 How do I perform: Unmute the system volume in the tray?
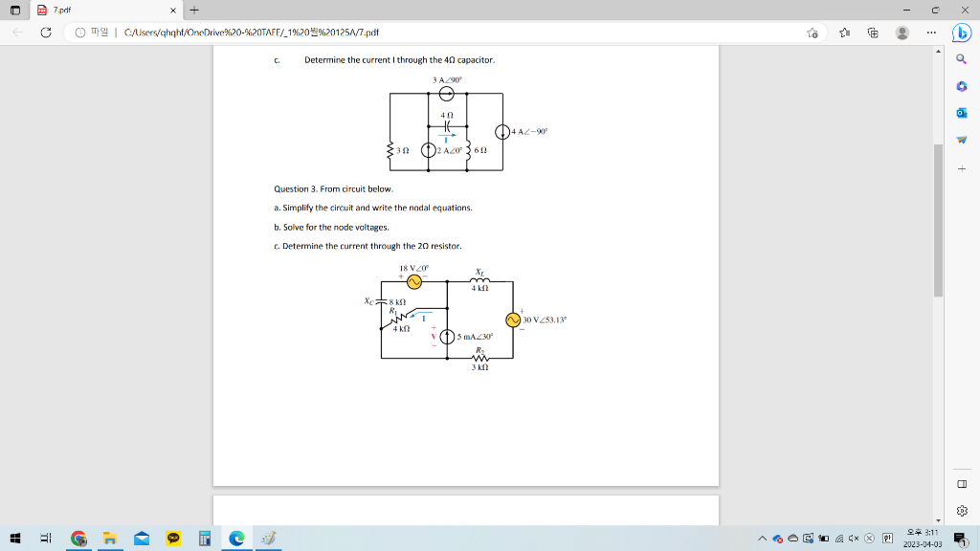pyautogui.click(x=852, y=539)
